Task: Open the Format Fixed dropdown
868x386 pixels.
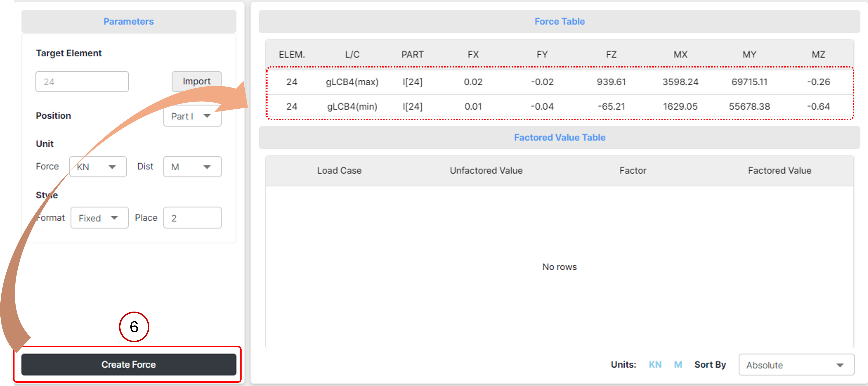Action: (x=99, y=218)
